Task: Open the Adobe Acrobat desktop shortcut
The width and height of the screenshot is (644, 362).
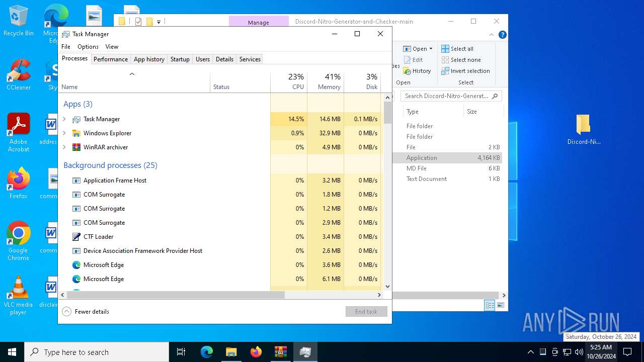Action: (19, 133)
